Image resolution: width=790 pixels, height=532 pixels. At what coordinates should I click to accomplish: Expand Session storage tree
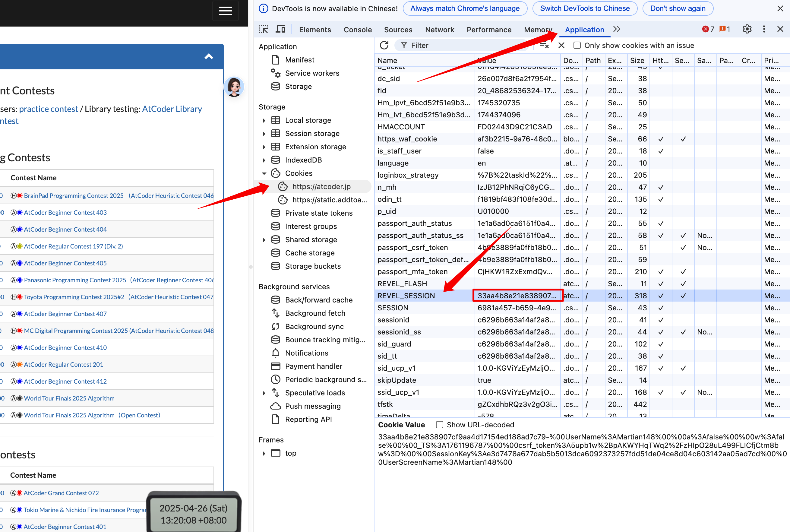tap(264, 134)
